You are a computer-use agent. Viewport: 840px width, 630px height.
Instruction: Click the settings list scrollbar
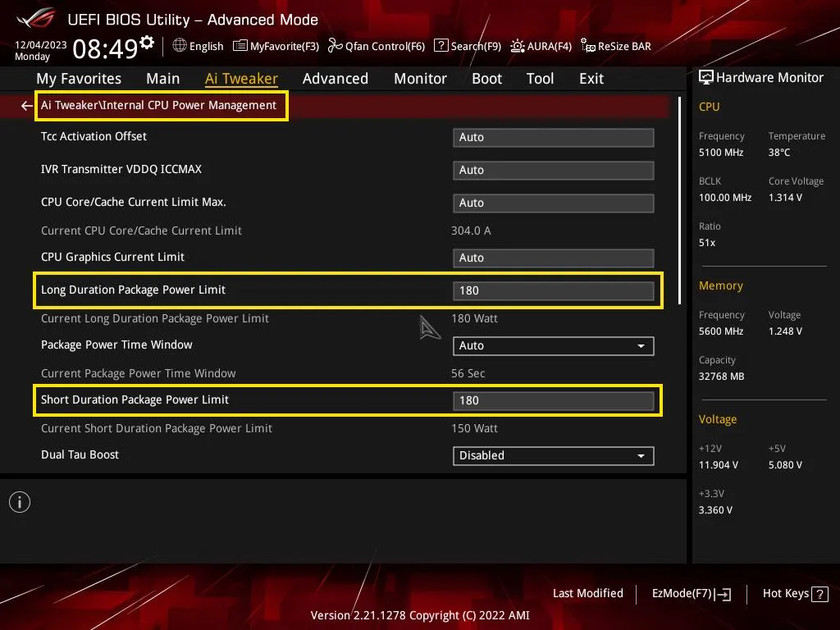[680, 201]
